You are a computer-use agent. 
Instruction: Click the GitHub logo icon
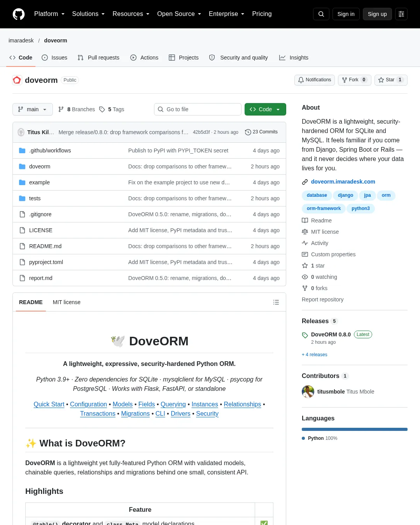(x=19, y=14)
